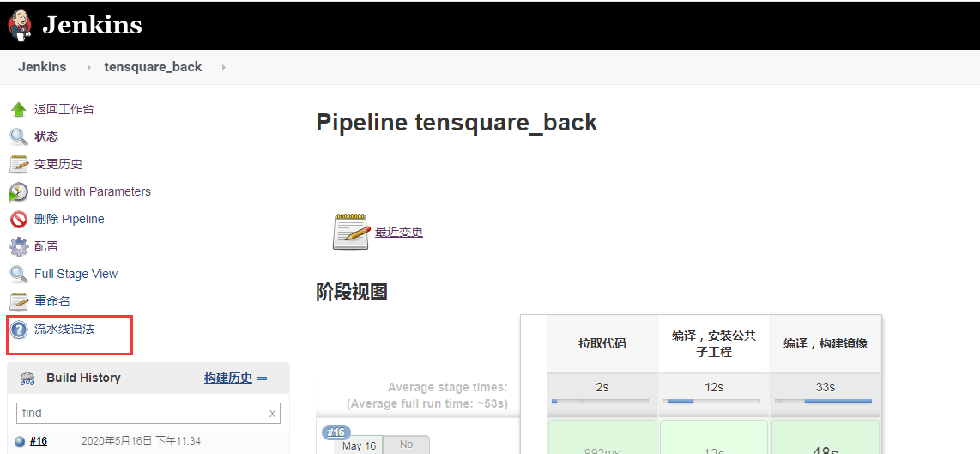
Task: Click the #16 badge in stage view
Action: point(336,433)
